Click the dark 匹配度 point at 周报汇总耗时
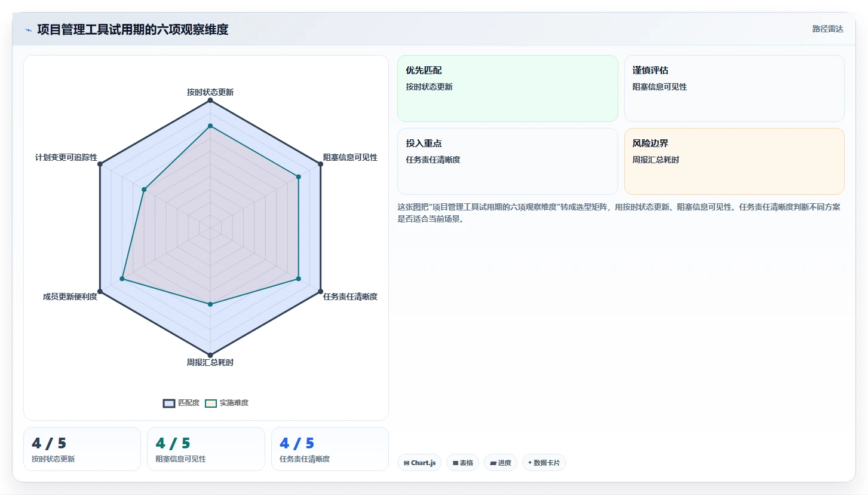Viewport: 868px width, 495px height. [x=210, y=355]
